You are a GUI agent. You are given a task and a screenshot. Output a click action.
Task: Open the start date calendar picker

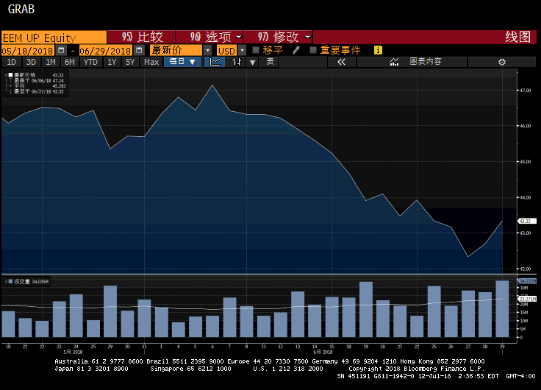[61, 50]
